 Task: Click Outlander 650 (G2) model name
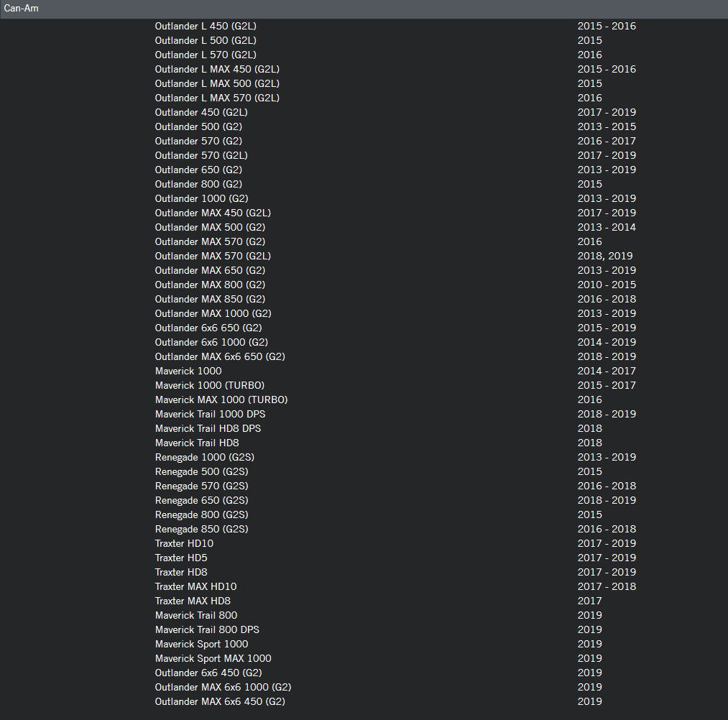[x=199, y=170]
